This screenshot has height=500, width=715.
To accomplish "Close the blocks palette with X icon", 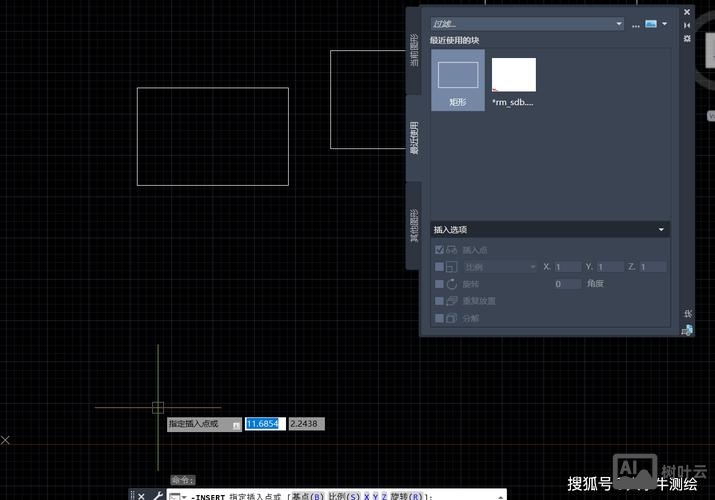I will pos(687,11).
